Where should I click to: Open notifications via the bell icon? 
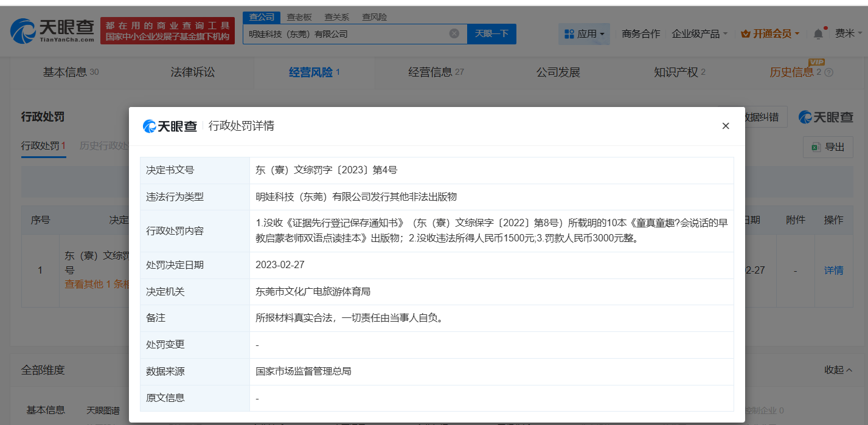pos(818,35)
